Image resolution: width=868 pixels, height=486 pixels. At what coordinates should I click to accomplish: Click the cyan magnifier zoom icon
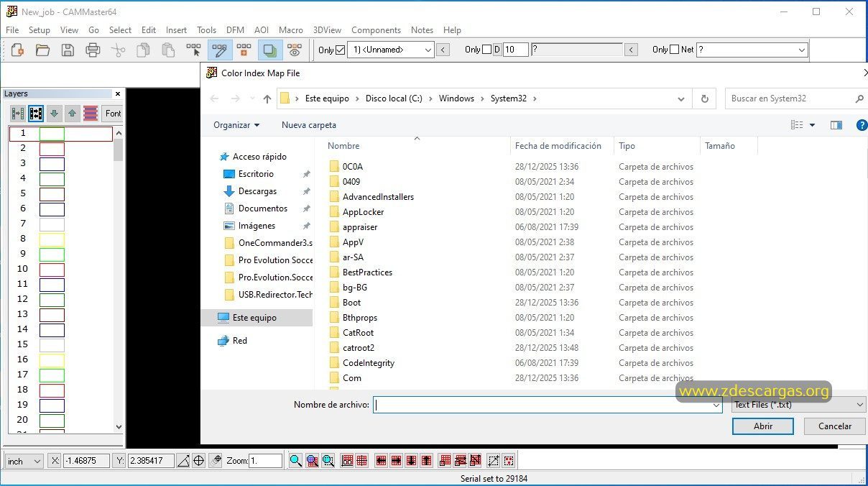(295, 461)
